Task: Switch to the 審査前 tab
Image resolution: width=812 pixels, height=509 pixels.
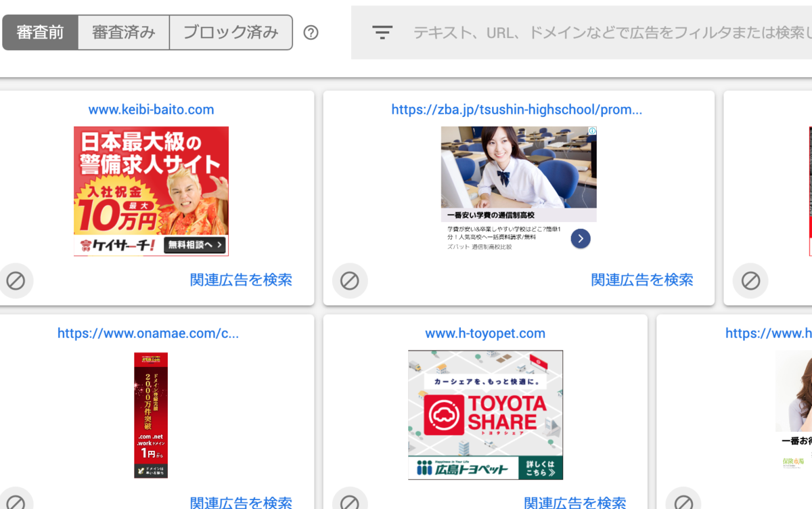Action: (40, 32)
